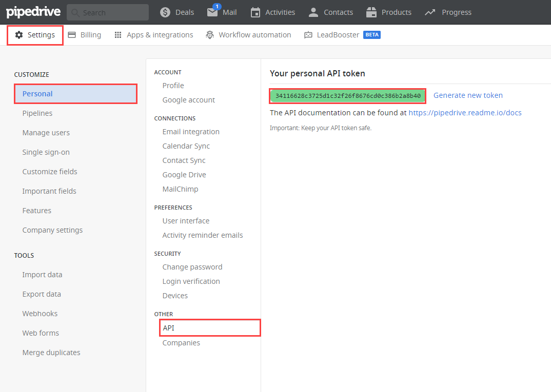Click the Apps grid icon
Image resolution: width=551 pixels, height=392 pixels.
118,35
